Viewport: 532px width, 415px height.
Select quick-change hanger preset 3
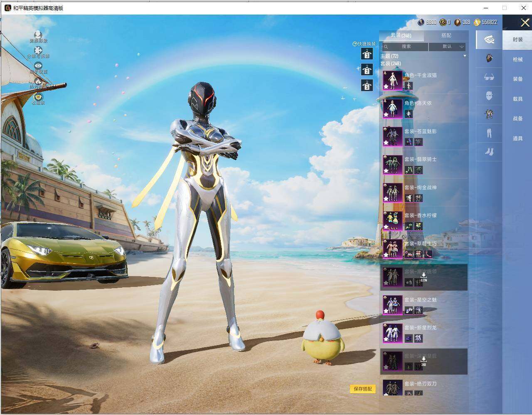pos(367,54)
